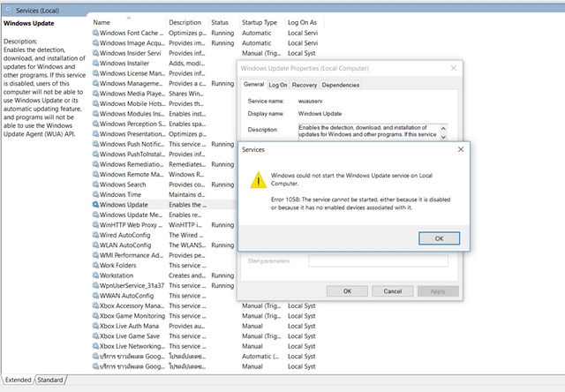Click OK in Windows Update Properties dialog
Image resolution: width=565 pixels, height=392 pixels.
pyautogui.click(x=347, y=291)
